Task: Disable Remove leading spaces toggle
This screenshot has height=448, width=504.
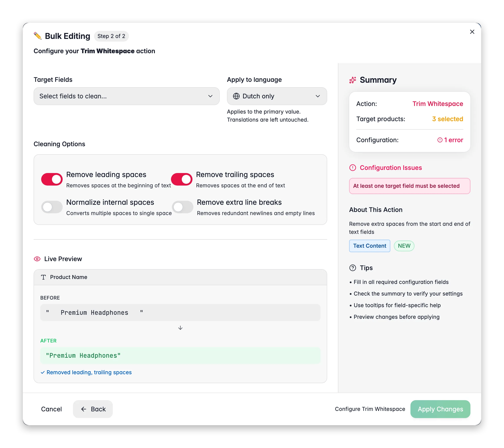Action: tap(52, 179)
